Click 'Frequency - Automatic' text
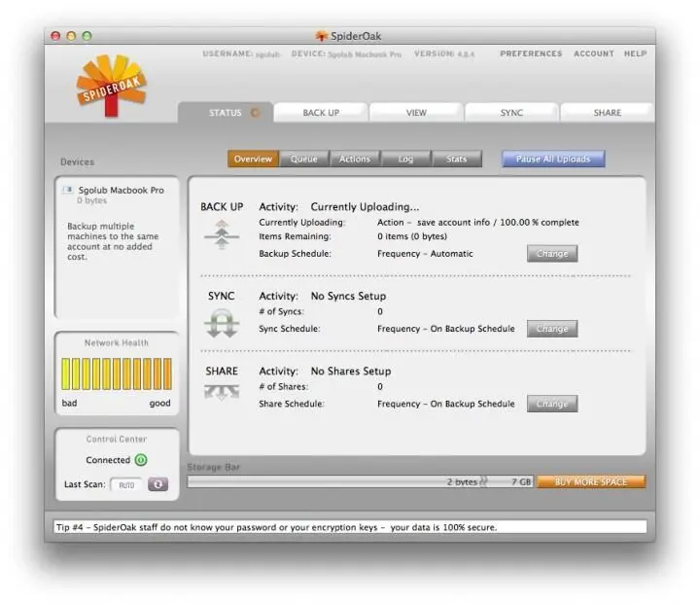This screenshot has width=700, height=604. tap(425, 254)
